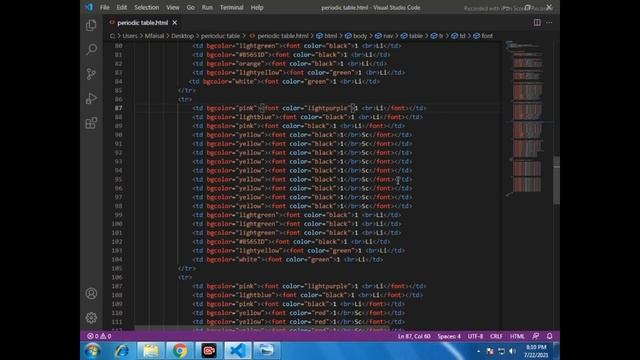The image size is (640, 360).
Task: Open the editor More Actions ellipsis
Action: [x=549, y=22]
